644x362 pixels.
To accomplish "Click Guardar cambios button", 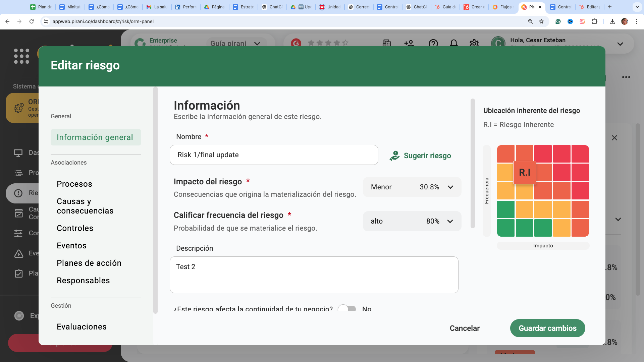I will 547,328.
